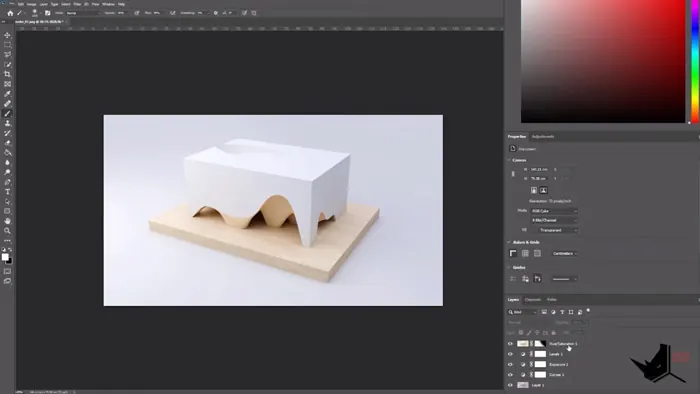700x394 pixels.
Task: Switch to the Paths tab
Action: point(552,300)
